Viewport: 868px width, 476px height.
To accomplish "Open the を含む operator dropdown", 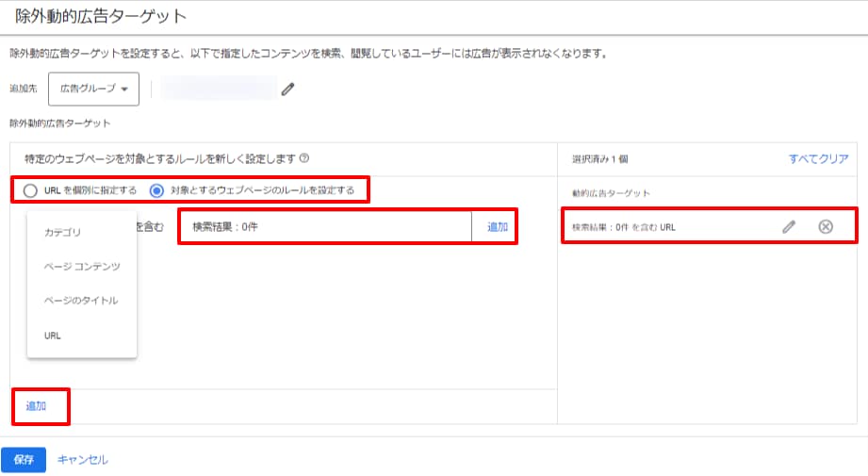I will pyautogui.click(x=151, y=226).
